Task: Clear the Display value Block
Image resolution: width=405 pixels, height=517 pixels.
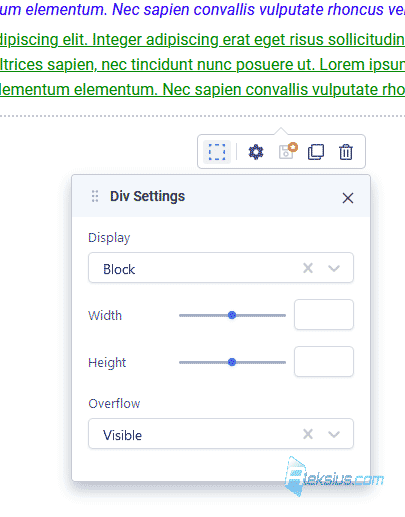Action: (308, 268)
